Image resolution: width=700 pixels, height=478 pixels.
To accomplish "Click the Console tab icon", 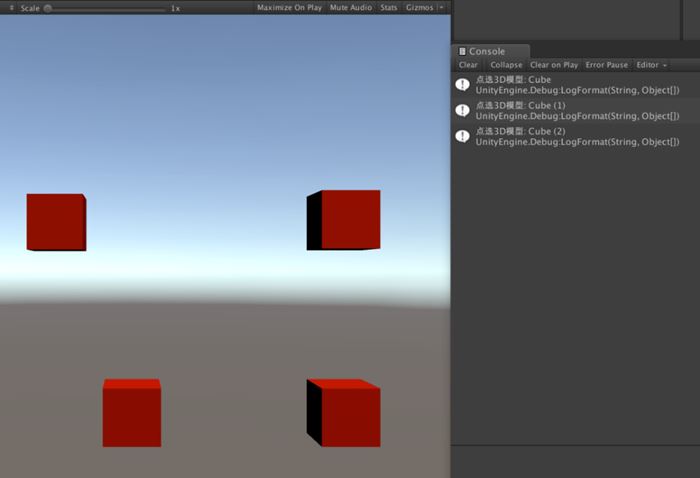I will pos(462,51).
